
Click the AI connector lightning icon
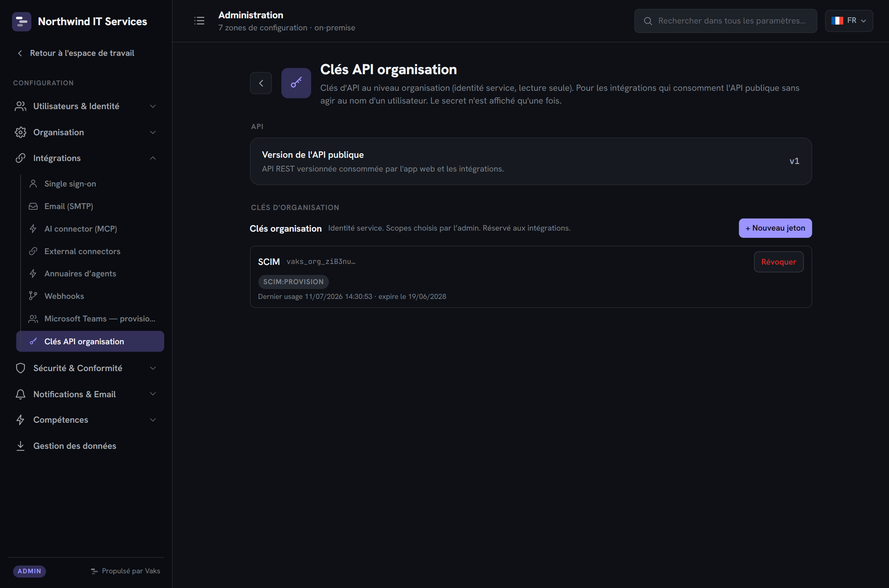click(x=33, y=229)
